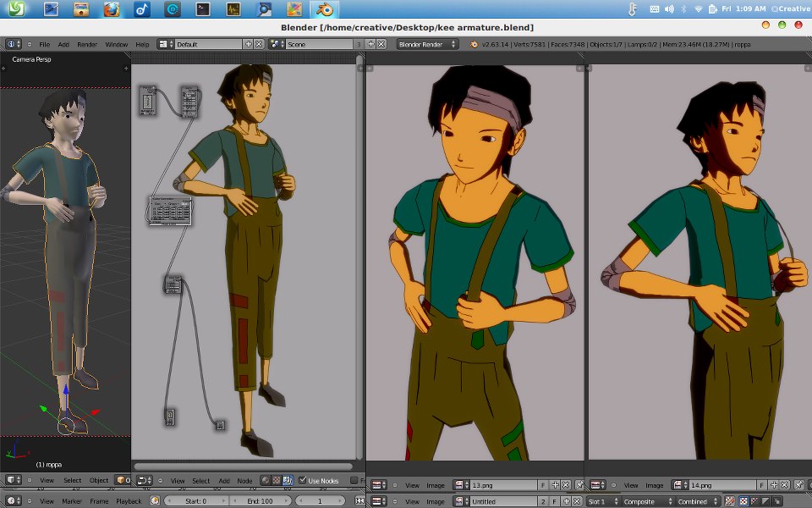The image size is (812, 508).
Task: Click the Blender icon in the top panel
Action: 325,8
